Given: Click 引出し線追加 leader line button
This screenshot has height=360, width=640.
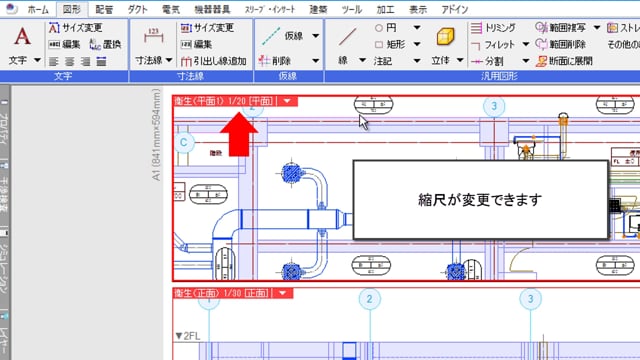Looking at the screenshot, I should (x=213, y=61).
